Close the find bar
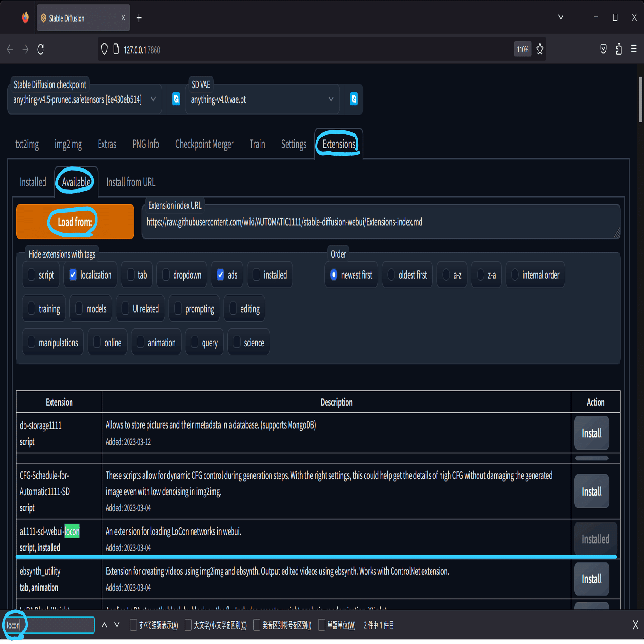 tap(635, 625)
